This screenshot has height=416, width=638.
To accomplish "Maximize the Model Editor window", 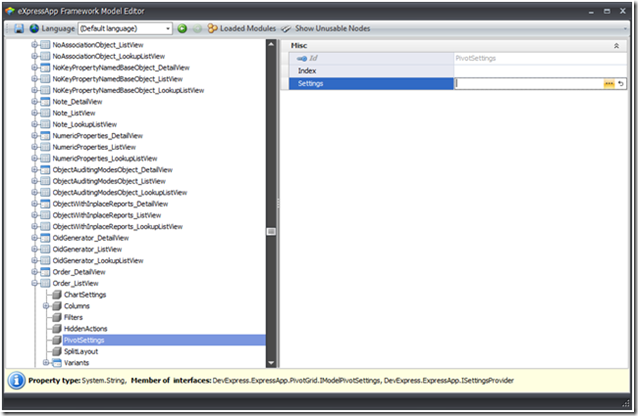I will [x=607, y=11].
